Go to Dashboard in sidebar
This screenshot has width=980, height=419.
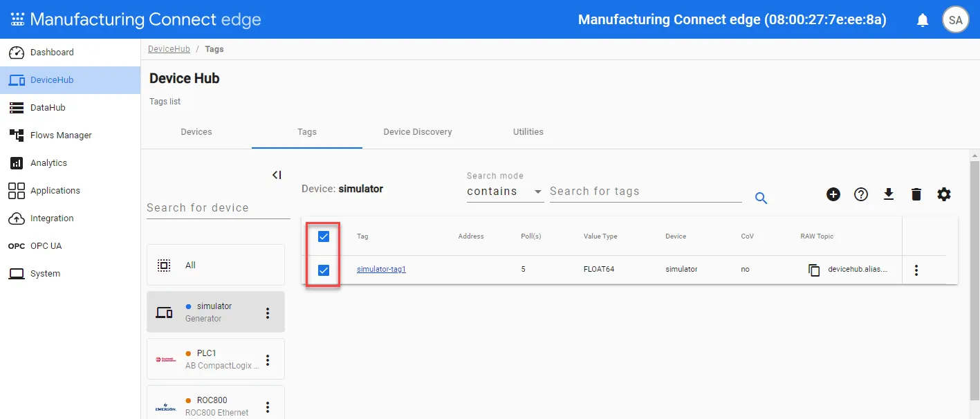70,53
